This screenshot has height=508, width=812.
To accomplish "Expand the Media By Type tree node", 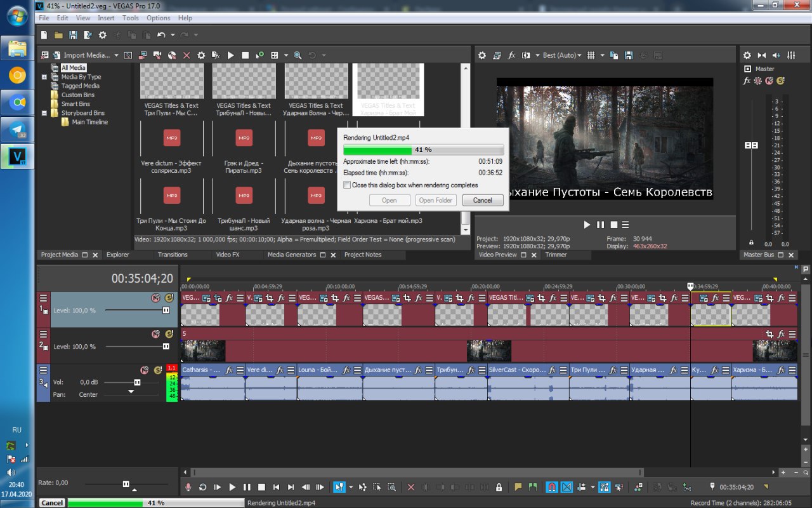I will coord(44,77).
